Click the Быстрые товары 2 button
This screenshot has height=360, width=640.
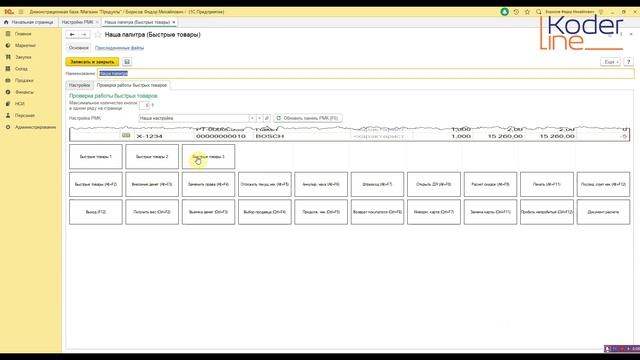(x=152, y=156)
